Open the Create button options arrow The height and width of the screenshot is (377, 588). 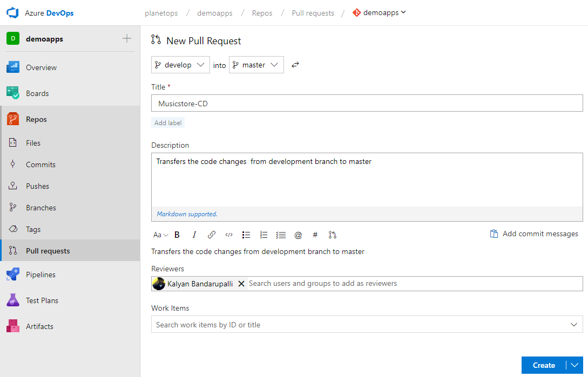(x=575, y=365)
